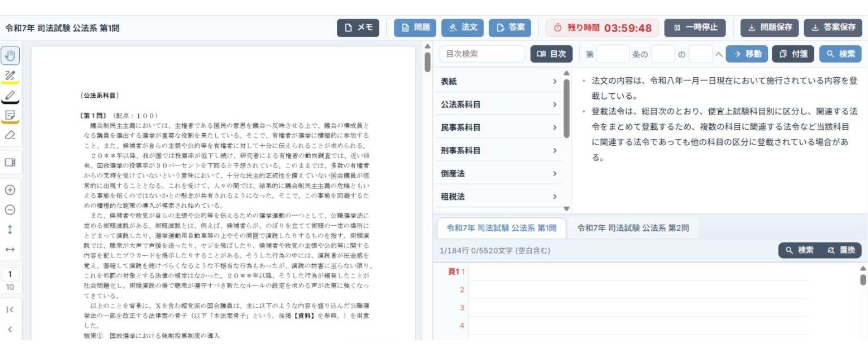This screenshot has height=363, width=868.
Task: Select the black pen drawing tool
Action: (10, 95)
